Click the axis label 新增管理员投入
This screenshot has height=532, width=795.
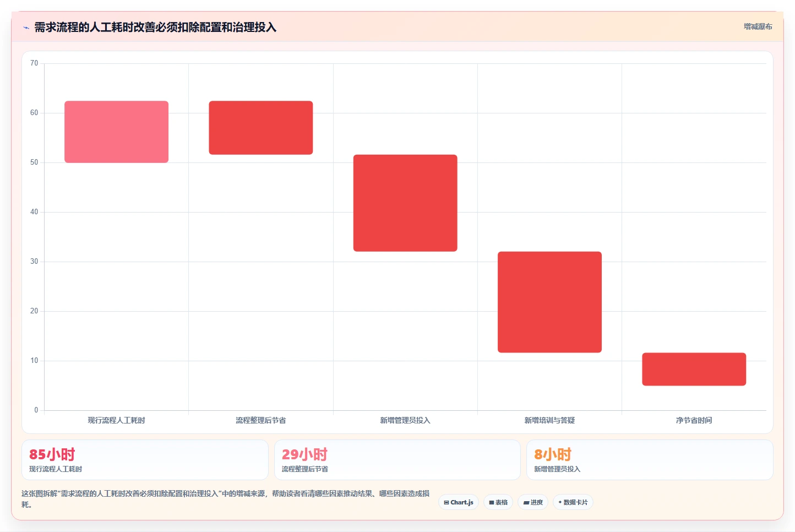405,420
